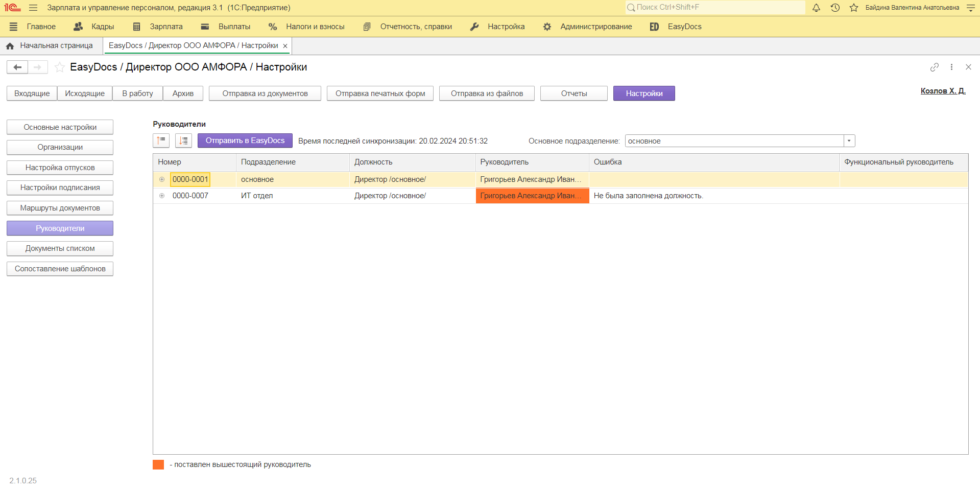
Task: Click the orange highlighted Руководитель cell
Action: pyautogui.click(x=532, y=196)
